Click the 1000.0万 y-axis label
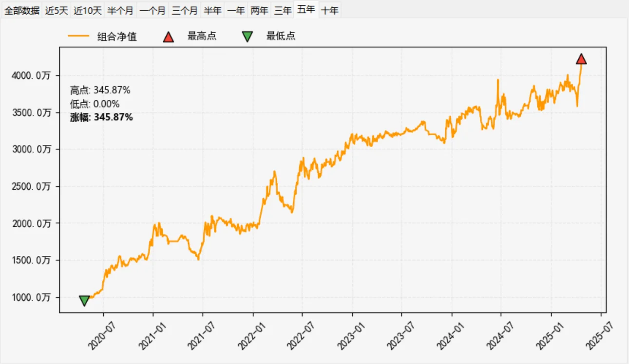 pyautogui.click(x=32, y=297)
